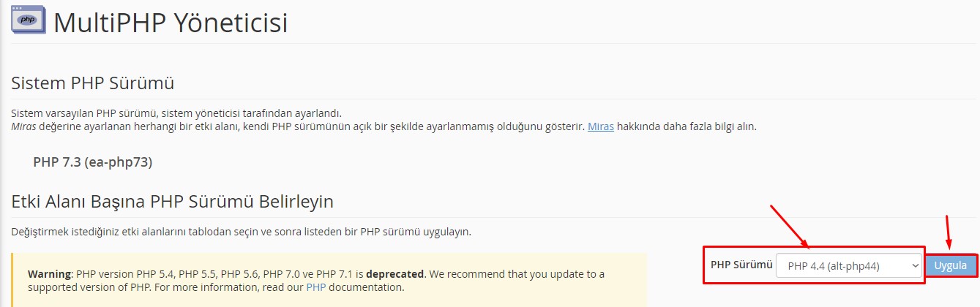The height and width of the screenshot is (307, 980).
Task: Click the PHP 7.3 (ea-php73) system version text
Action: [93, 162]
